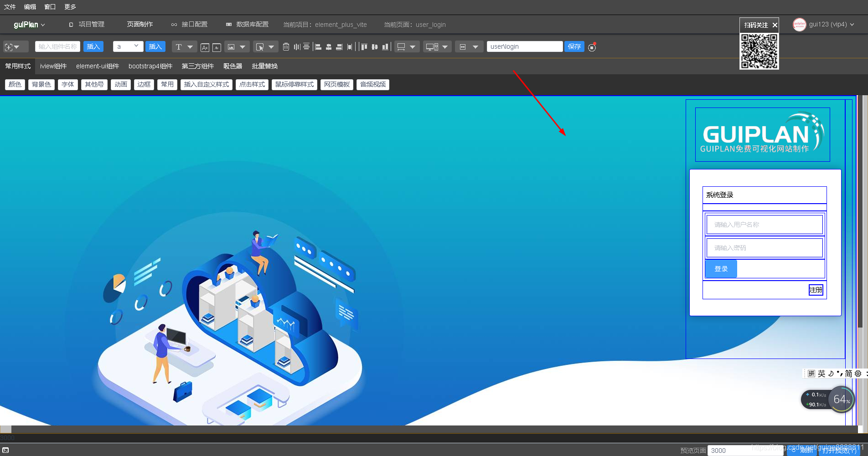Click the horizontal distribute icon beside trash

click(297, 46)
